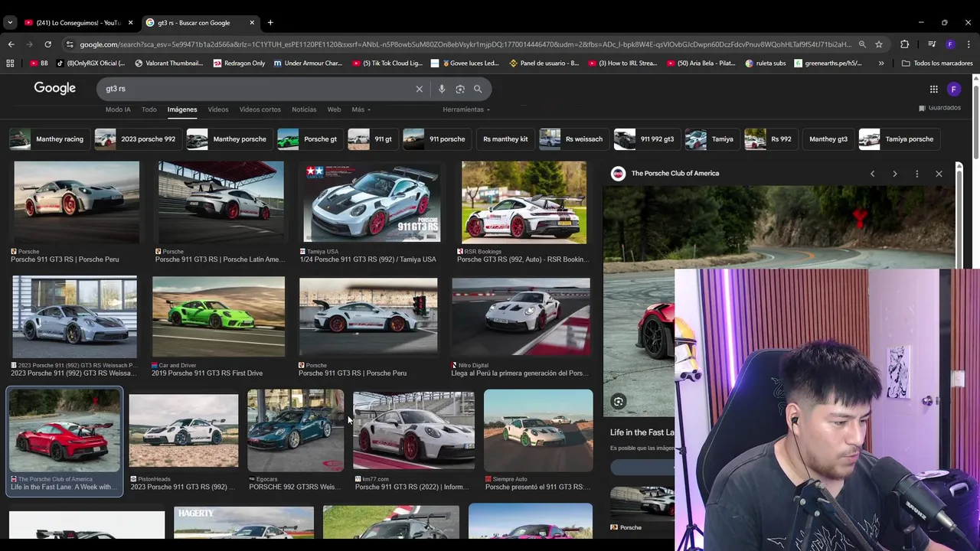Go back using browser back arrow
Image resolution: width=980 pixels, height=551 pixels.
pos(11,44)
